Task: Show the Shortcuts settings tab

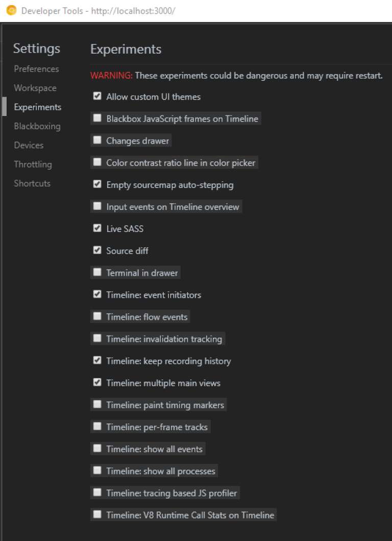Action: [32, 183]
